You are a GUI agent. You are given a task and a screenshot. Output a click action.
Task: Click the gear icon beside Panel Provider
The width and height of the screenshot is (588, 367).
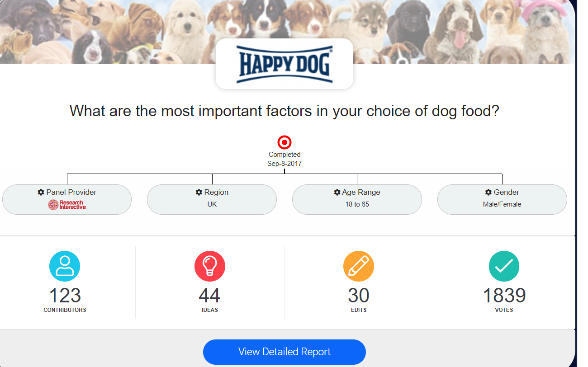pos(41,192)
